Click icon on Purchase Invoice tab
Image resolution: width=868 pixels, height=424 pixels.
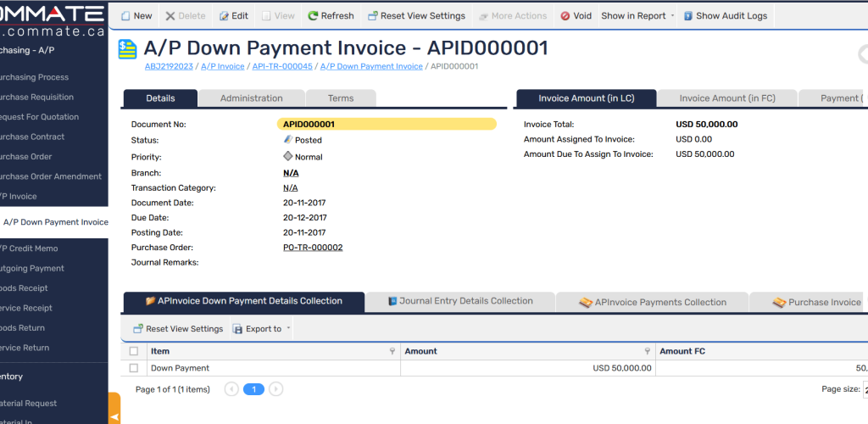click(x=780, y=302)
